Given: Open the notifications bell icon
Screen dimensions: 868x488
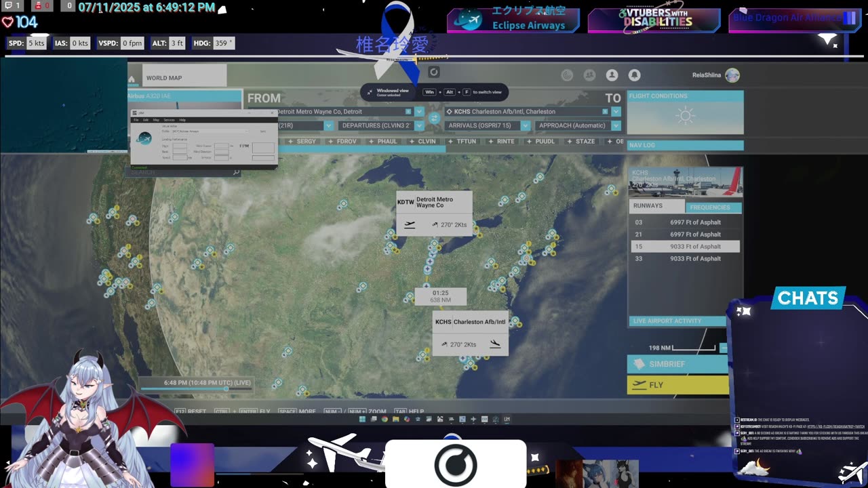Looking at the screenshot, I should 634,75.
